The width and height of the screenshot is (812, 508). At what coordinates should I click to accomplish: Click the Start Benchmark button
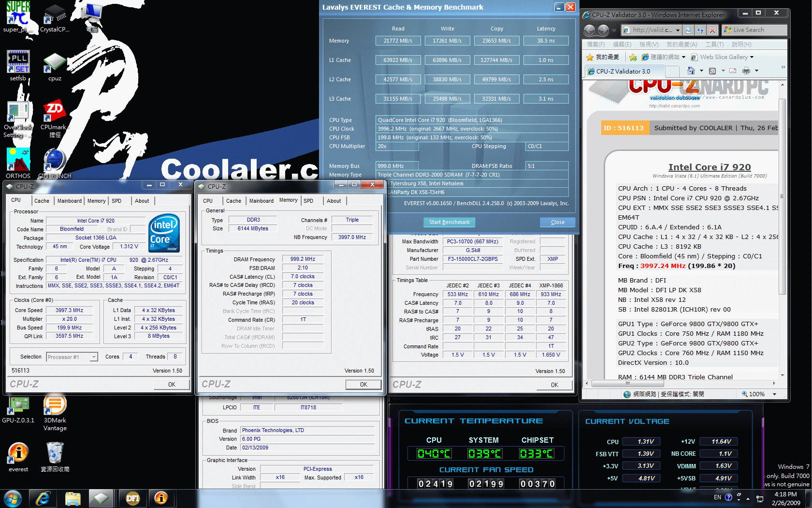pos(449,222)
